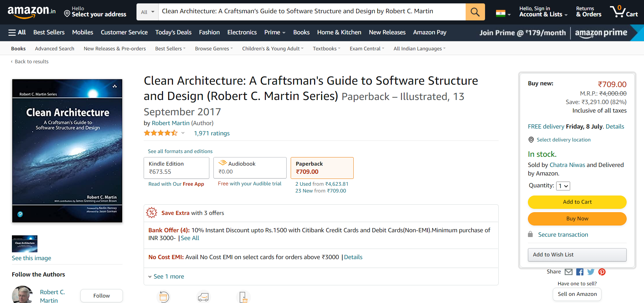Click 23 New from ₹709.00 link
644x303 pixels.
[x=321, y=191]
